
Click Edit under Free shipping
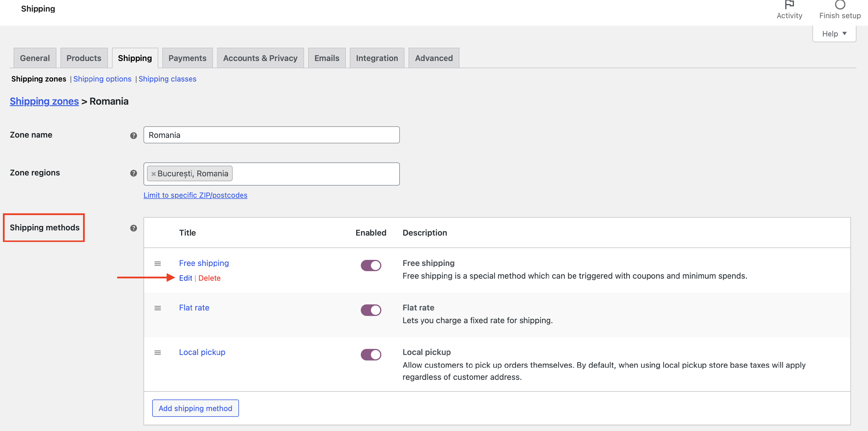tap(185, 278)
